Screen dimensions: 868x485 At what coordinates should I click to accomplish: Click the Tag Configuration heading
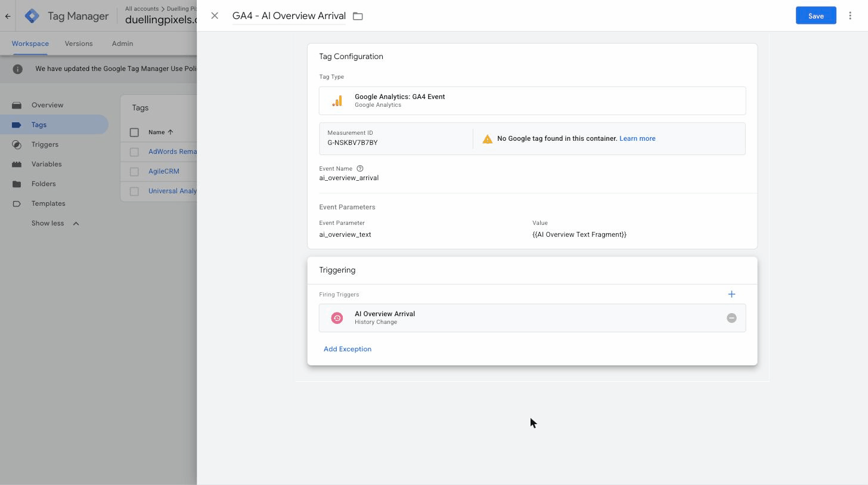click(351, 57)
